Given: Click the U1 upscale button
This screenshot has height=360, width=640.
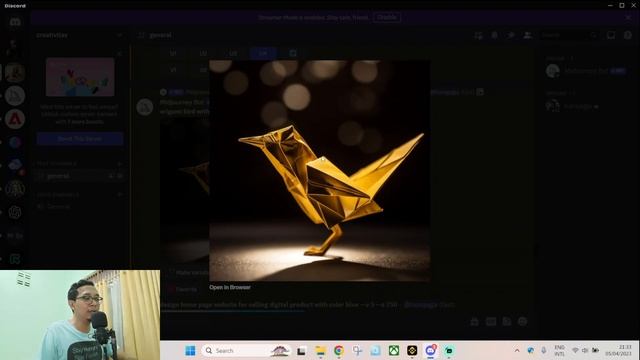Looking at the screenshot, I should pos(173,53).
